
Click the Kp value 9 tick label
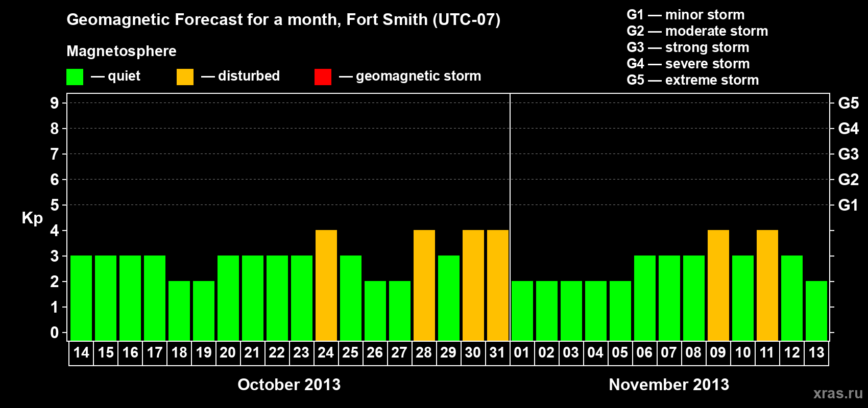(55, 103)
